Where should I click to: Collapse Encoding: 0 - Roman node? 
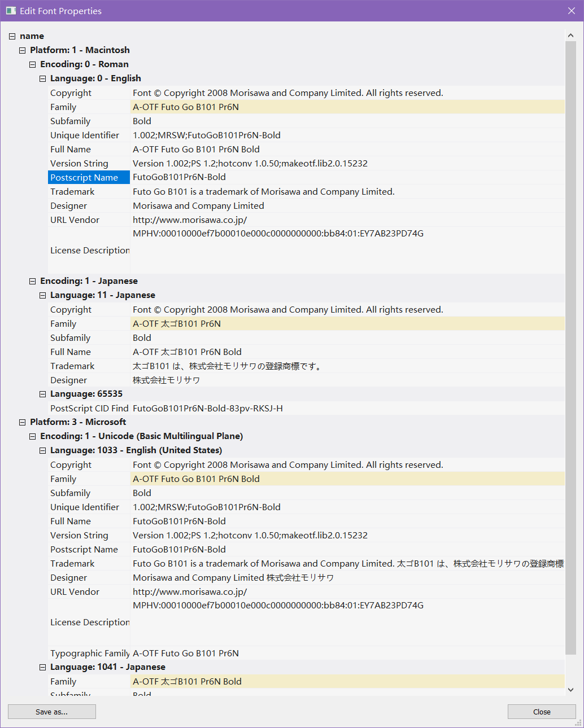[x=32, y=64]
